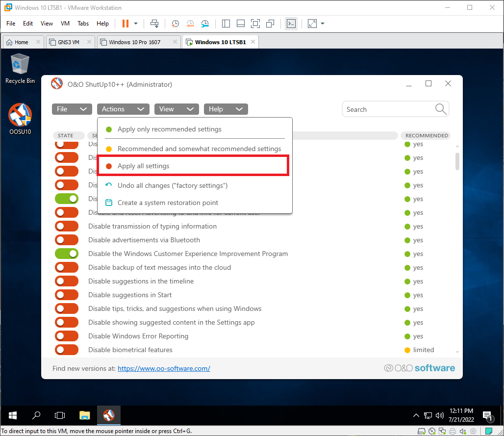Take a VM snapshot via clock icon
The width and height of the screenshot is (504, 436).
[175, 24]
